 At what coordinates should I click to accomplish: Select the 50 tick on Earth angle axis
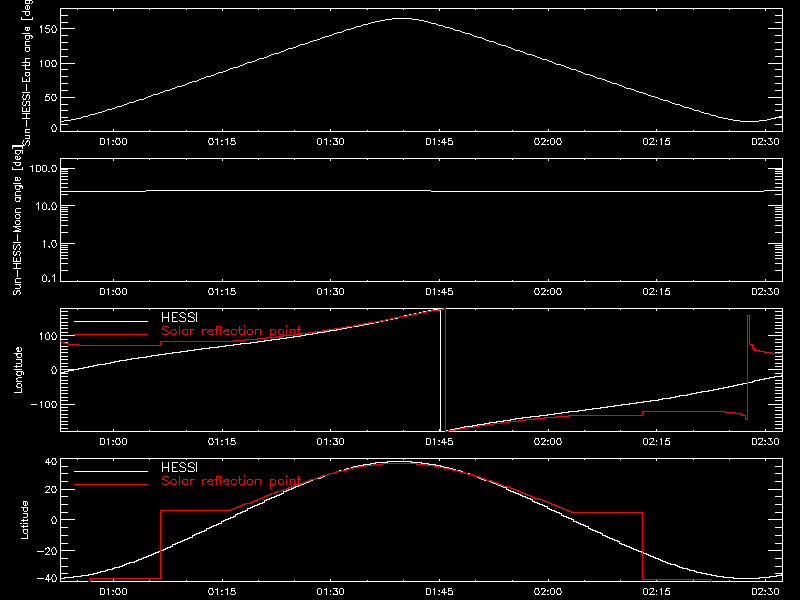tap(51, 98)
